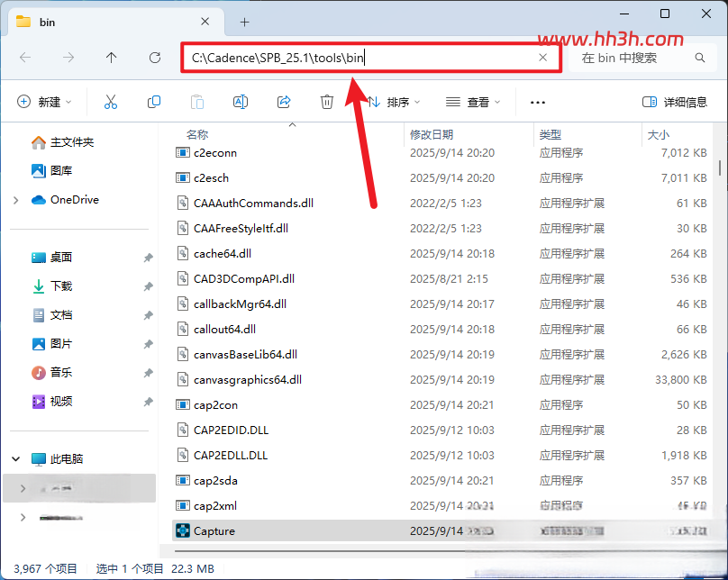Refresh the bin folder view

coord(155,58)
